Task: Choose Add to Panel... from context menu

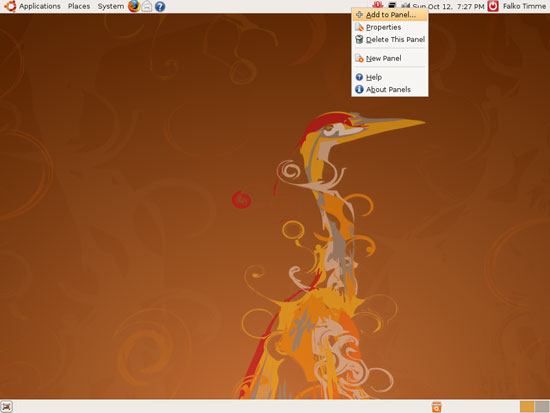Action: point(390,15)
